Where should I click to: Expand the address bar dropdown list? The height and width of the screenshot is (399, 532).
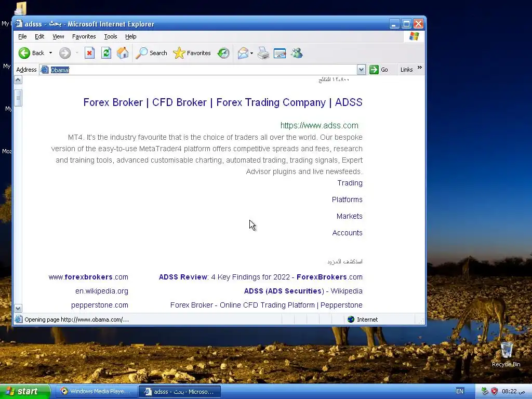pyautogui.click(x=362, y=70)
